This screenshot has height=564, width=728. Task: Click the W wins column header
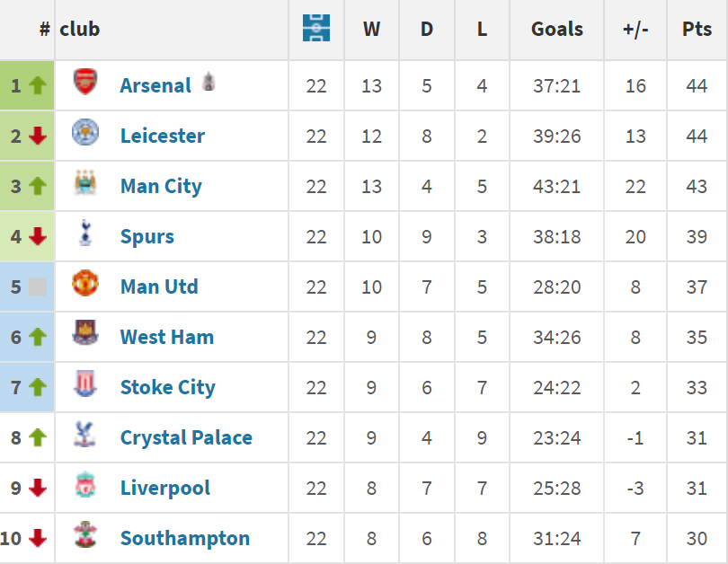tap(371, 29)
